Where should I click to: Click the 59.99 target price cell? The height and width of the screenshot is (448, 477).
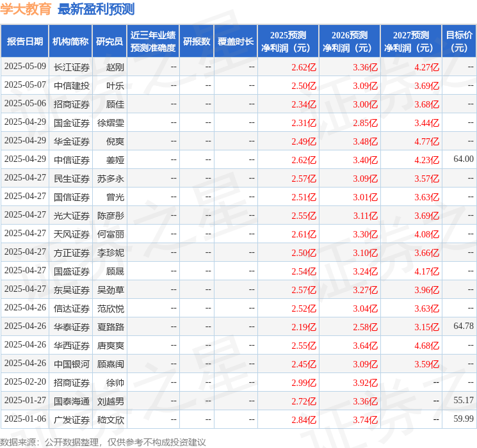[x=463, y=419]
